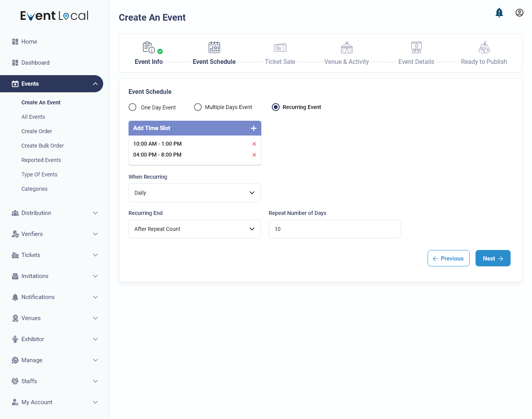Click the Ready to Publish megaphone icon
Image resolution: width=532 pixels, height=419 pixels.
(x=484, y=47)
